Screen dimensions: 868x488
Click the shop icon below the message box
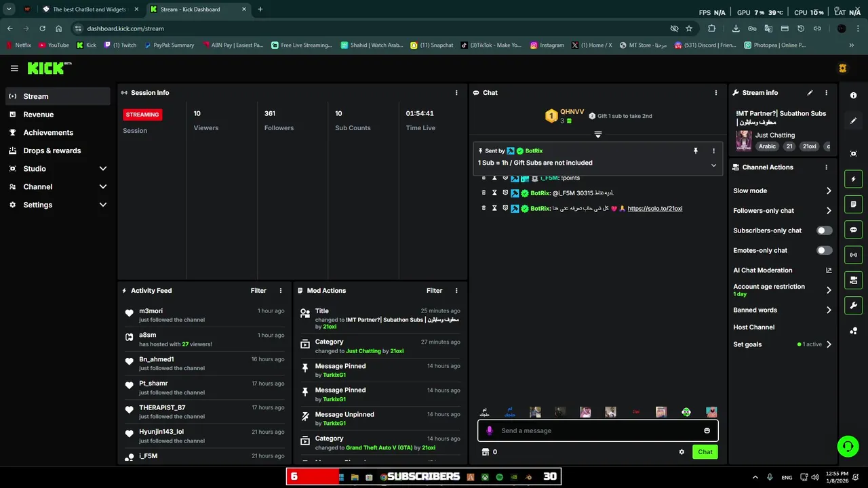(x=485, y=452)
